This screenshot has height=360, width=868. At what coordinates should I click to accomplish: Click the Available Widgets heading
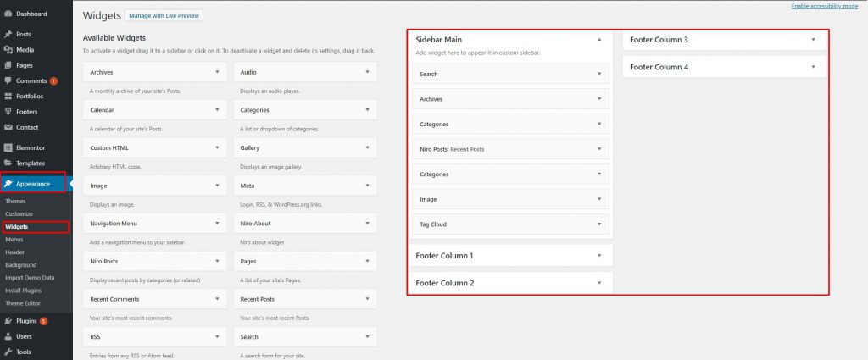(x=114, y=38)
